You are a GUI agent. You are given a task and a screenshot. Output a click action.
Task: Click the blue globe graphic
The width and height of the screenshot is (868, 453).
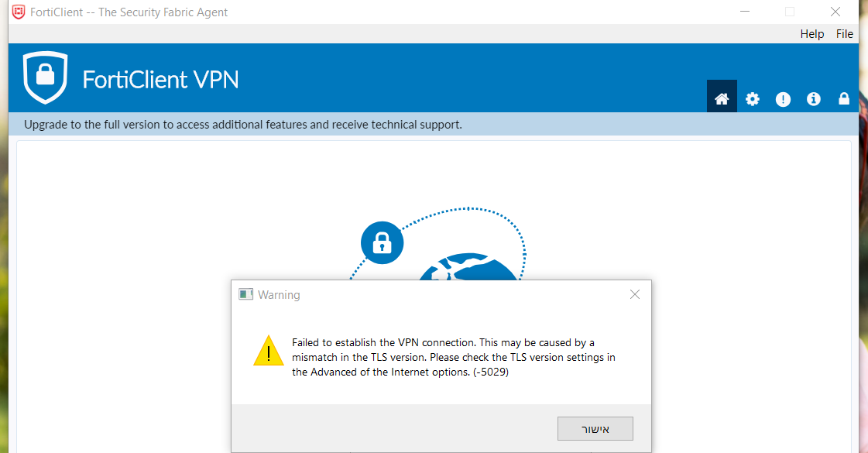[468, 267]
